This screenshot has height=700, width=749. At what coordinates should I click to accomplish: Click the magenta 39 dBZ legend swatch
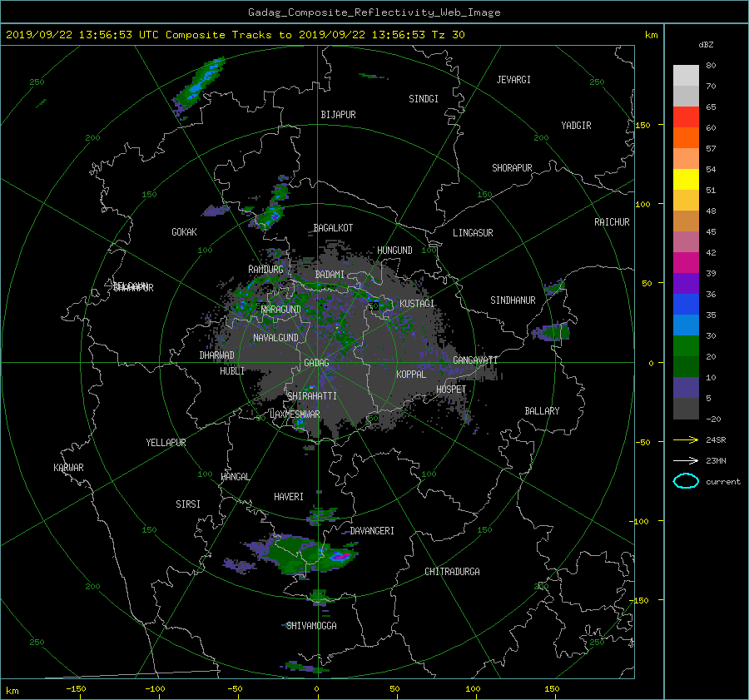pyautogui.click(x=686, y=263)
